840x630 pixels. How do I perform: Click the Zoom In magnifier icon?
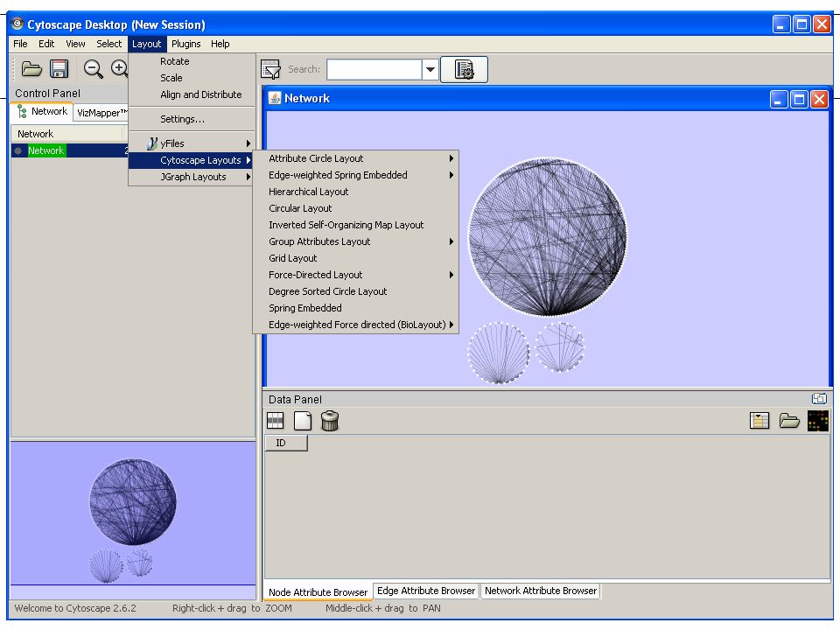(x=120, y=69)
